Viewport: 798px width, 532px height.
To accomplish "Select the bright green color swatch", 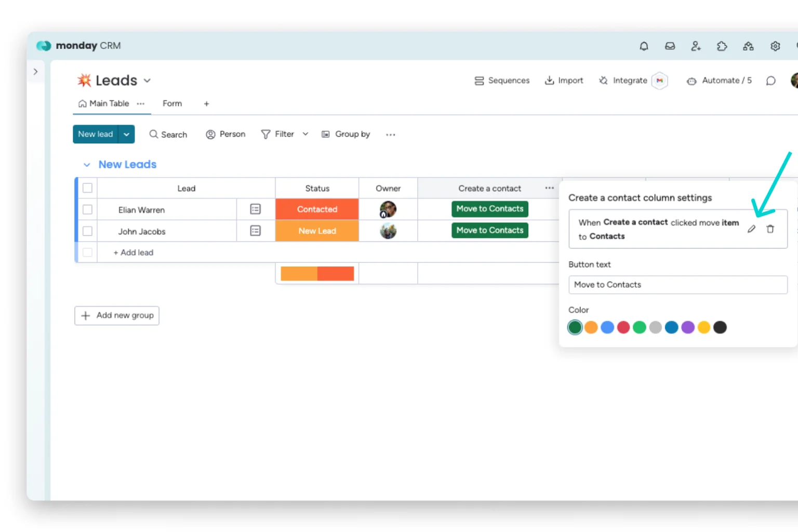I will (x=640, y=327).
